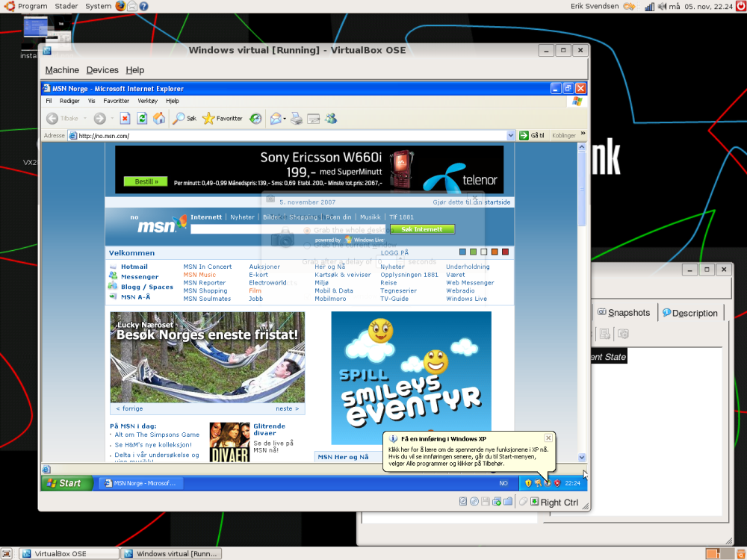
Task: Click the Mail envelope icon in the IE toolbar
Action: (x=276, y=119)
